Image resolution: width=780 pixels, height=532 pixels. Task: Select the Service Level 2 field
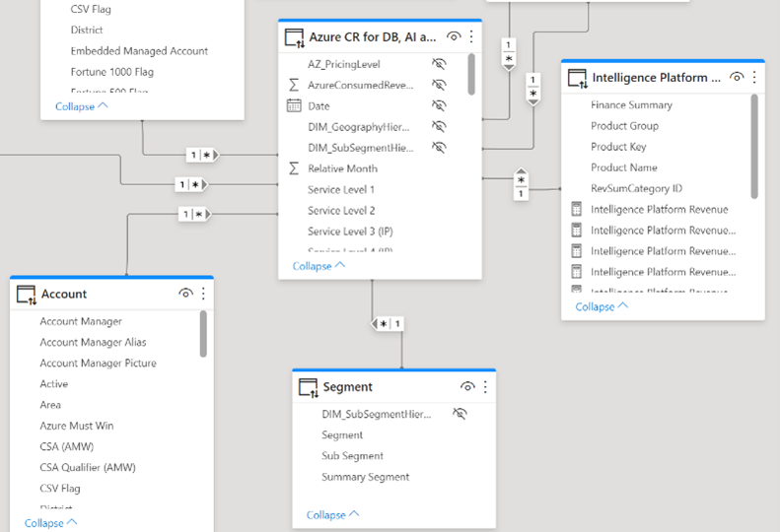(341, 210)
